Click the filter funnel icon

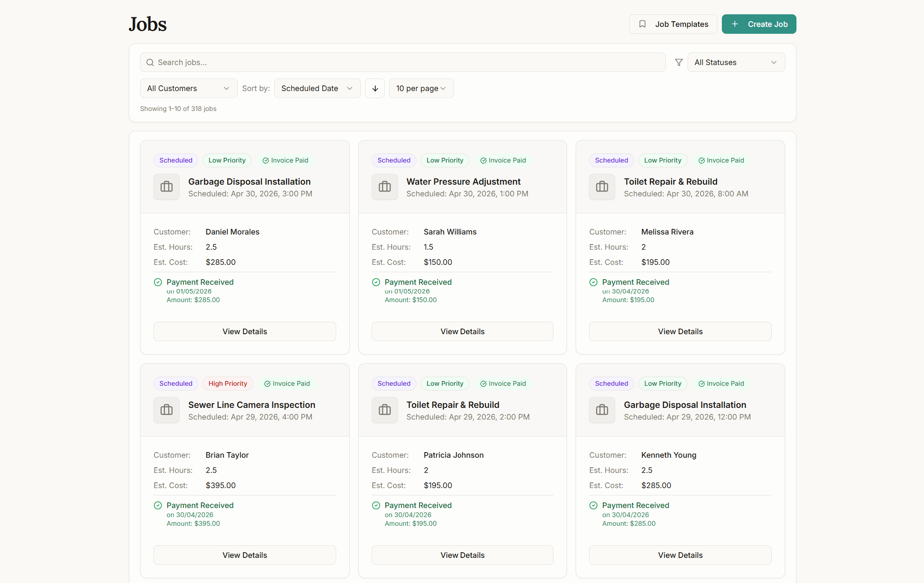coord(679,62)
